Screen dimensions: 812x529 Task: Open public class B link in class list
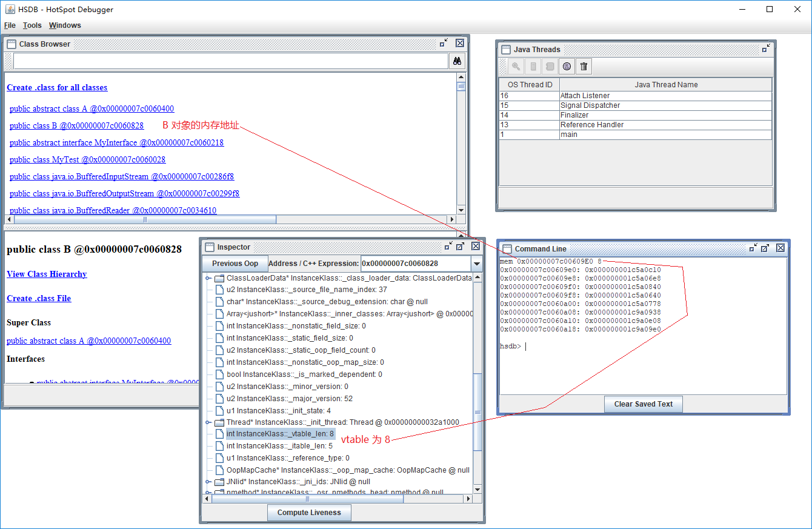[76, 126]
